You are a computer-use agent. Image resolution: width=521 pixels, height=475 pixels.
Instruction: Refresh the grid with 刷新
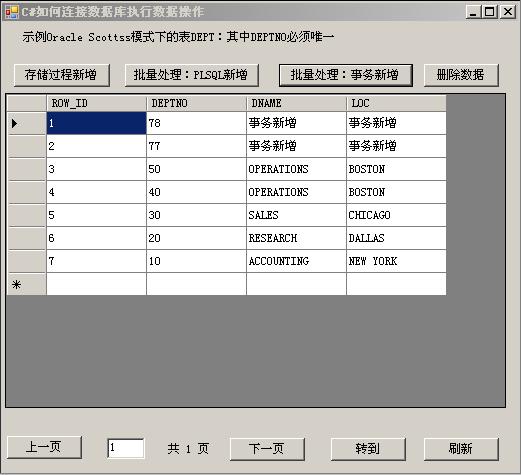click(x=461, y=449)
